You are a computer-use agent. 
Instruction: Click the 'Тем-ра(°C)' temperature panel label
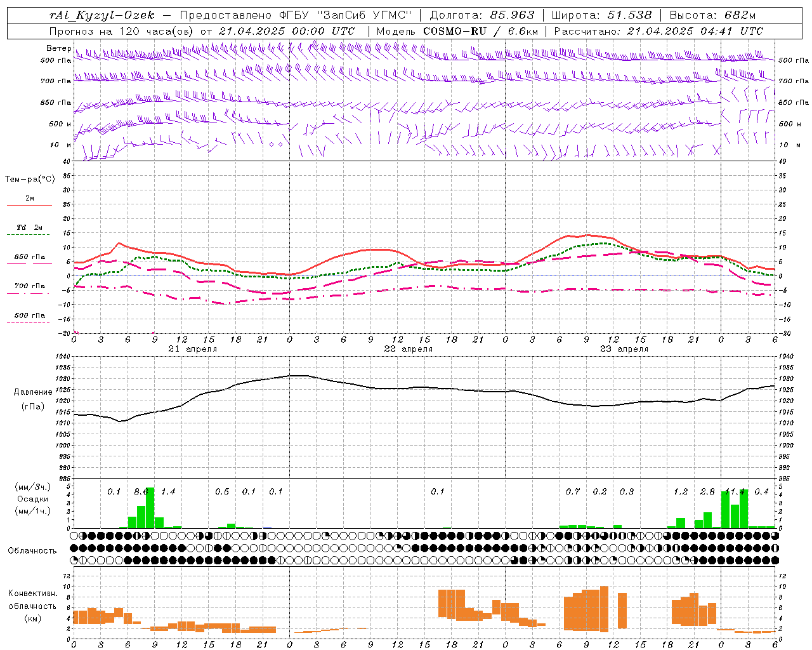tap(30, 180)
